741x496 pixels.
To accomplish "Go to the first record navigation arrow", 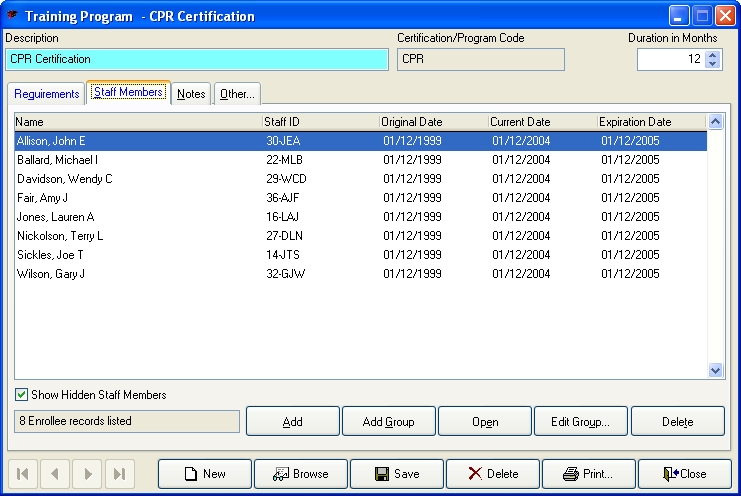I will coord(24,474).
